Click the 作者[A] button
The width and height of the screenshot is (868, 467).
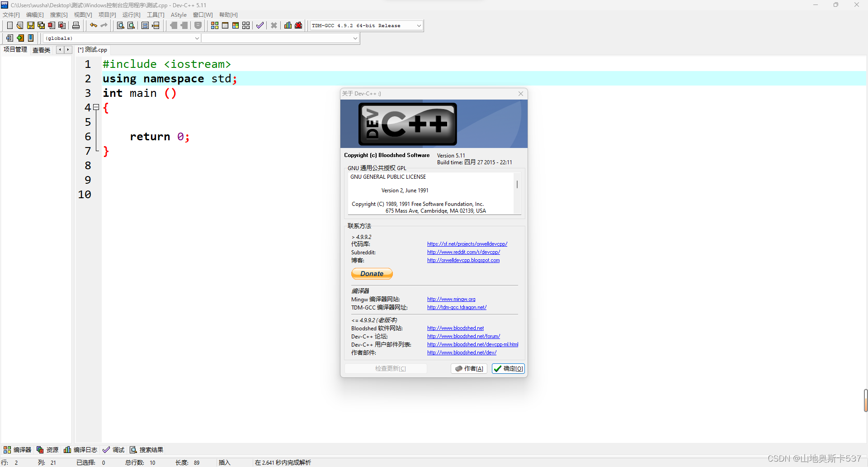click(x=469, y=369)
